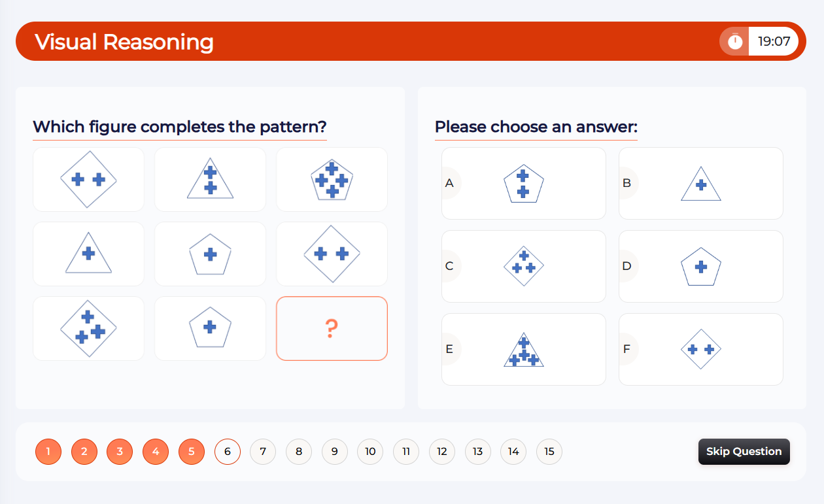The image size is (824, 504).
Task: Go to question 1
Action: pyautogui.click(x=48, y=452)
